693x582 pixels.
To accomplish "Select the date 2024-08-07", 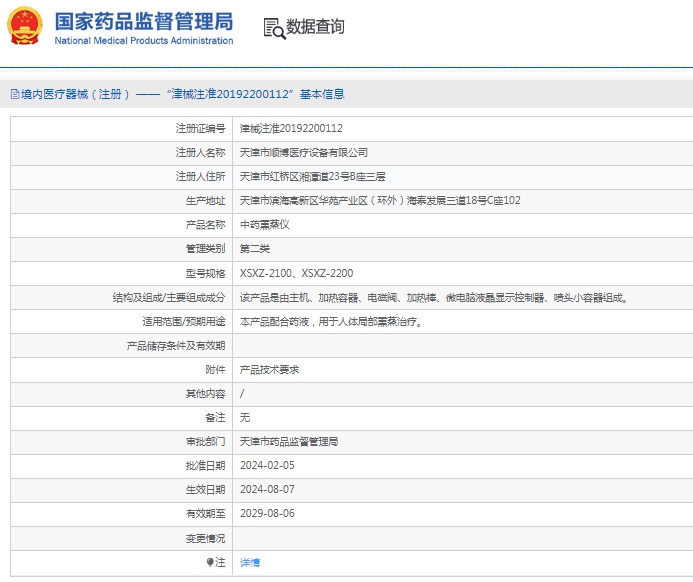I will 267,490.
